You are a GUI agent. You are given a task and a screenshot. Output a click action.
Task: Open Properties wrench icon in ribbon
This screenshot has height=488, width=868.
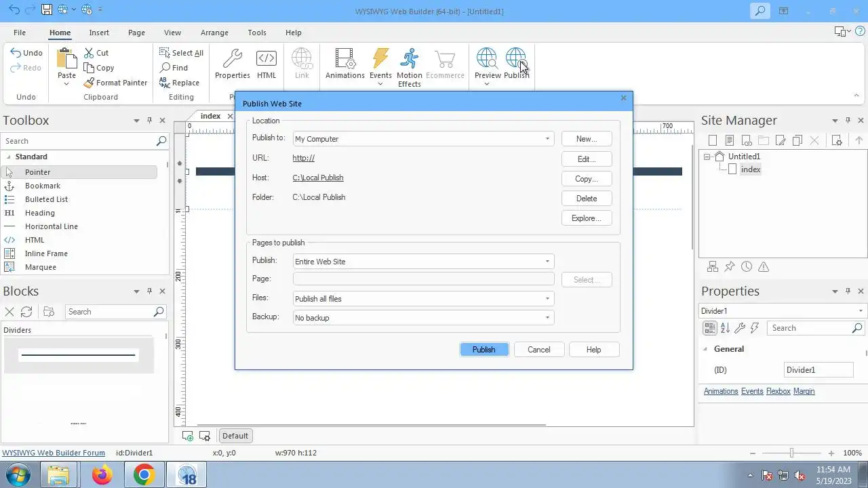[233, 58]
